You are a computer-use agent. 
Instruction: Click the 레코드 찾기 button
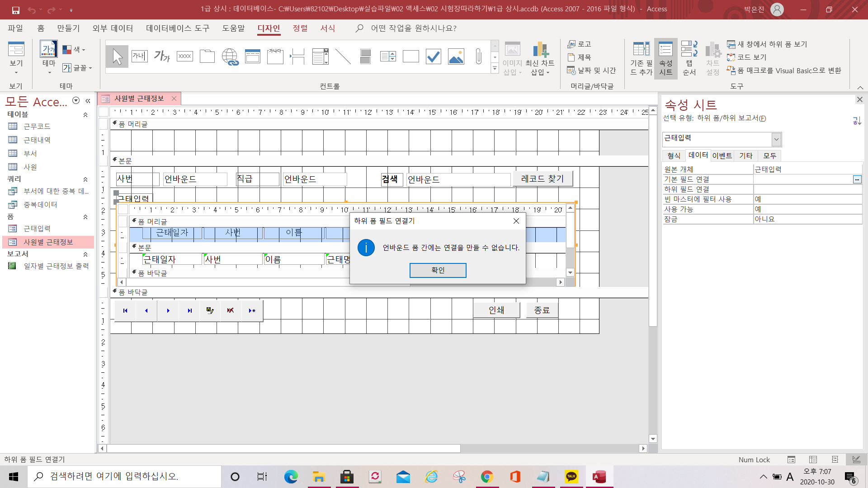tap(542, 179)
